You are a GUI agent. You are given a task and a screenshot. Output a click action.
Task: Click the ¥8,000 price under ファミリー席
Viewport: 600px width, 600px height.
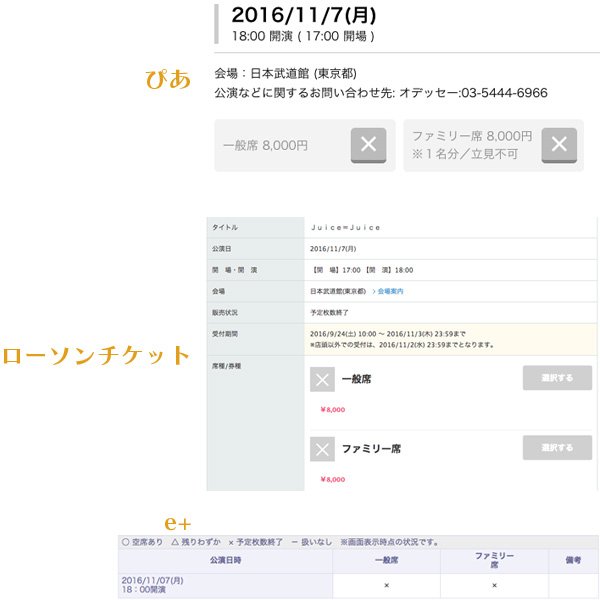click(333, 479)
